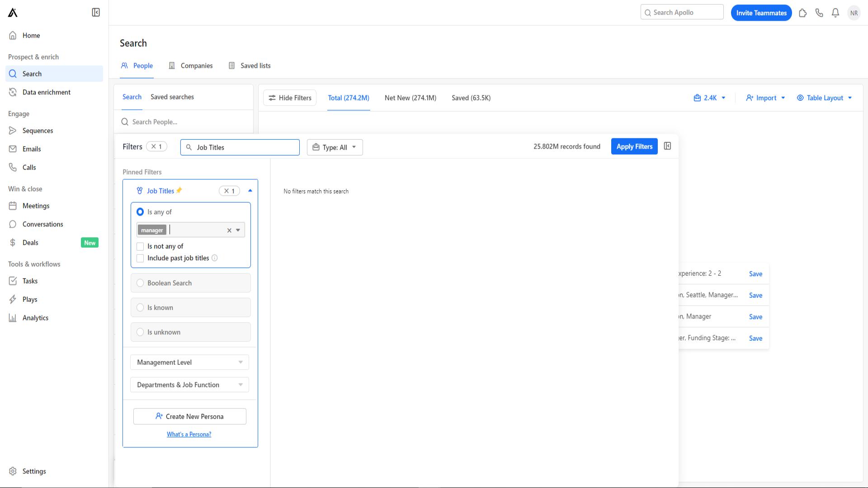Switch to the Saved lists tab

tap(255, 66)
